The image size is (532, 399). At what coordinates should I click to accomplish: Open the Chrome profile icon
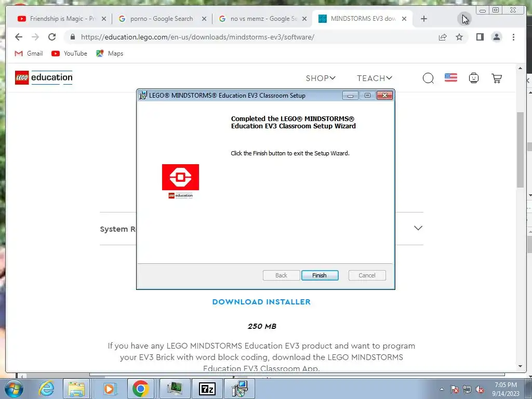coord(496,37)
